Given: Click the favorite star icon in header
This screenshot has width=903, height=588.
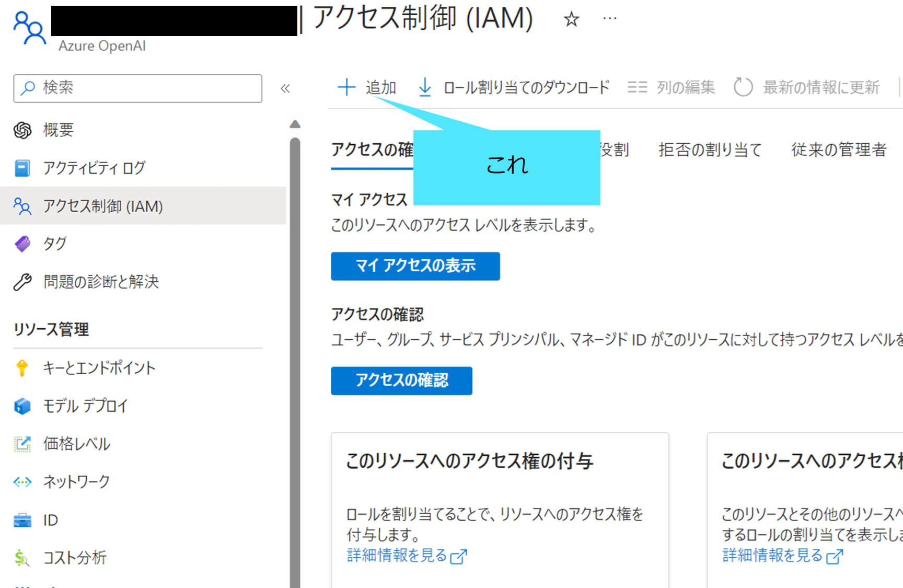Looking at the screenshot, I should [571, 19].
